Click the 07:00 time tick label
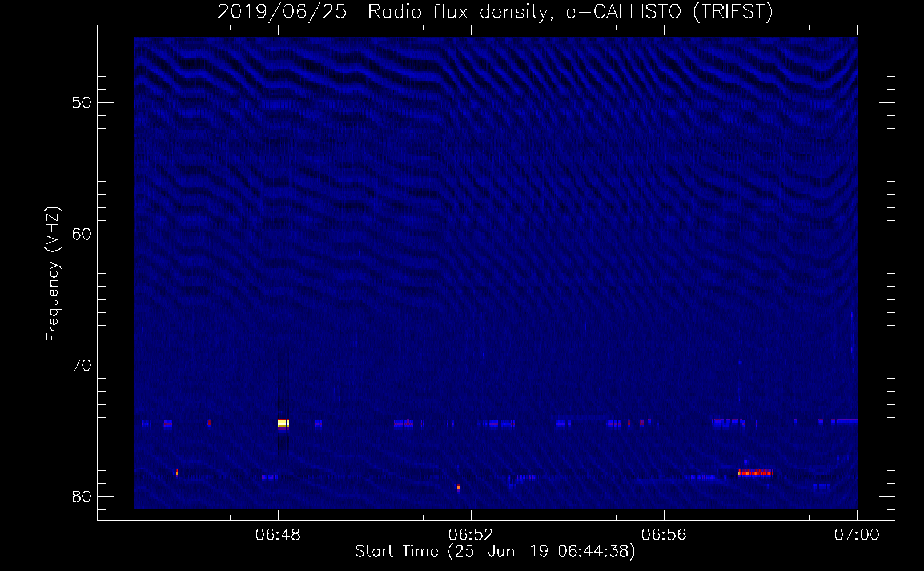 [857, 535]
